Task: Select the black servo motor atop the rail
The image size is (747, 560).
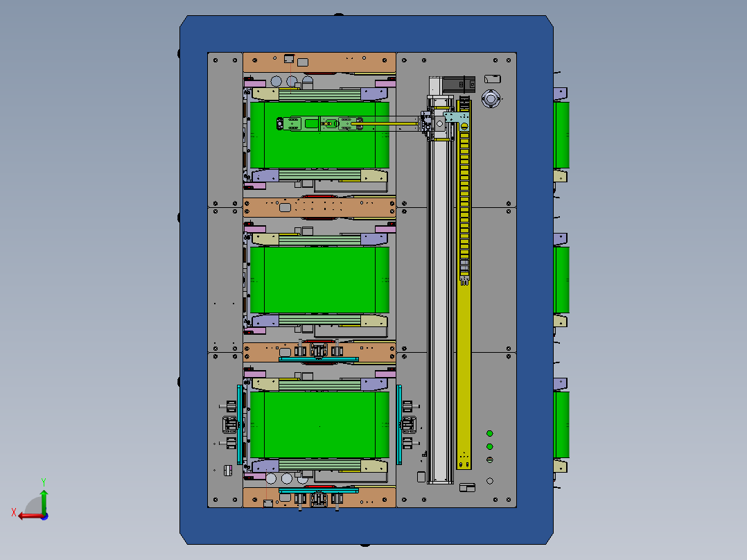Action: (x=459, y=85)
